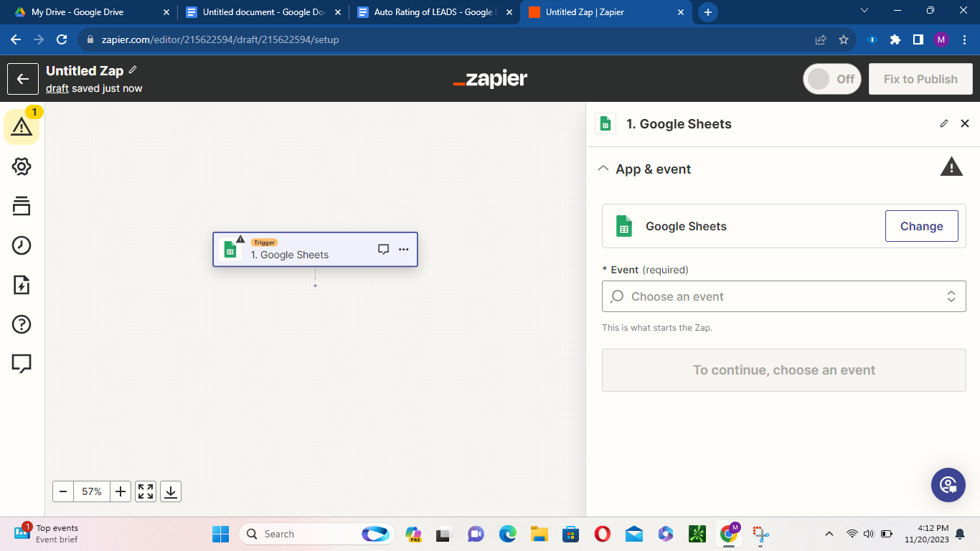Image resolution: width=980 pixels, height=551 pixels.
Task: Open File Explorer from taskbar
Action: 539,534
